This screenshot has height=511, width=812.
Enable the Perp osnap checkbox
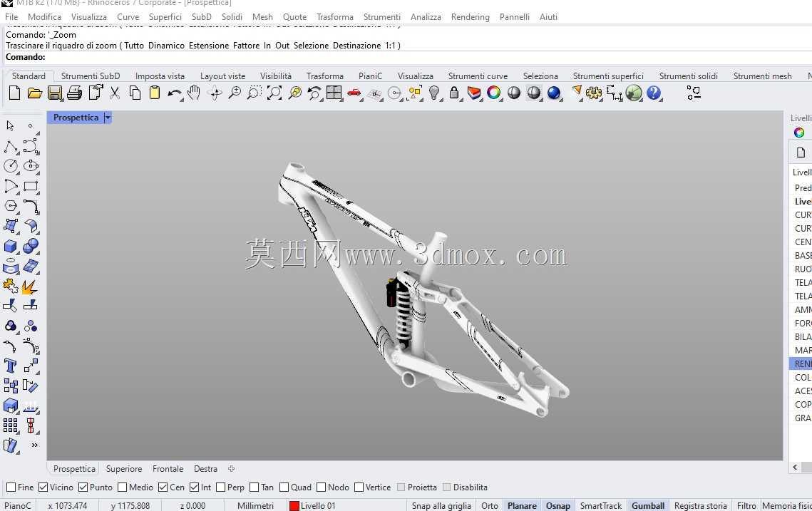tap(220, 487)
